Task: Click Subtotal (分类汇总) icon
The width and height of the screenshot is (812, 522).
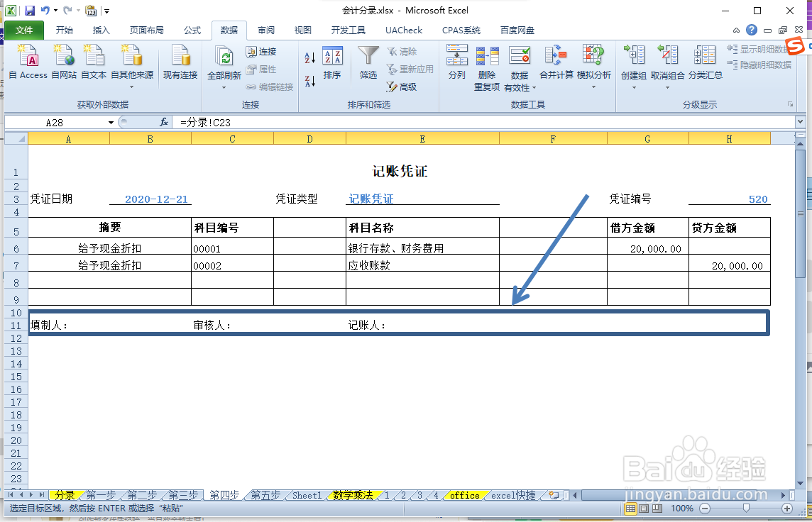Action: pyautogui.click(x=706, y=62)
